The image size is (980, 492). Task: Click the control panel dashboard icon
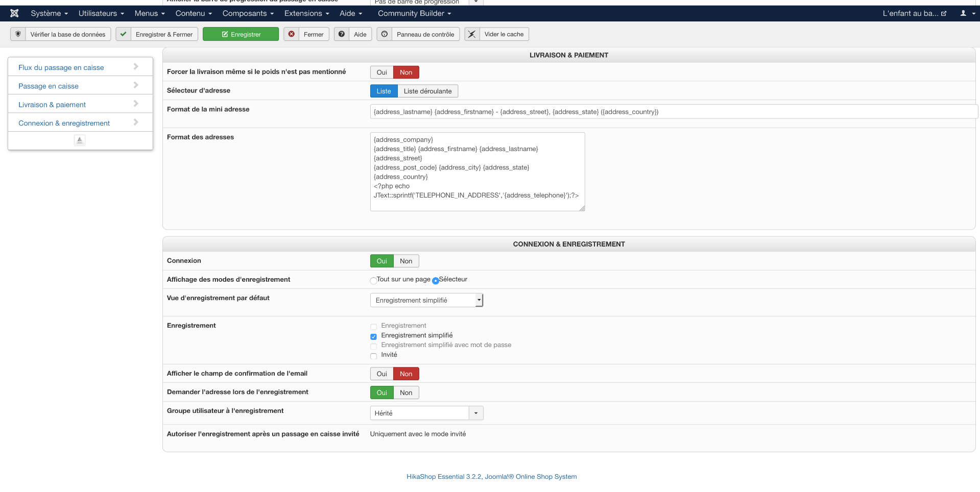[x=385, y=34]
